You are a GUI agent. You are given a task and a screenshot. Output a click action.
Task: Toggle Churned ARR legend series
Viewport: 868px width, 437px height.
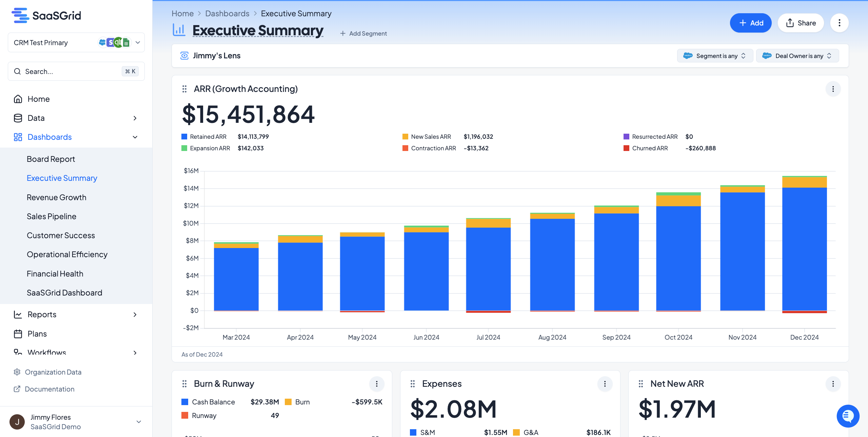650,148
